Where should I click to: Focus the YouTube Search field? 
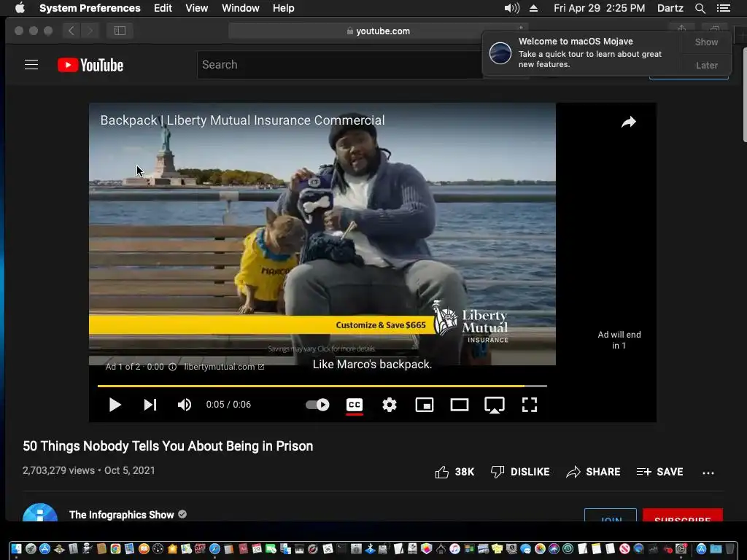coord(340,65)
